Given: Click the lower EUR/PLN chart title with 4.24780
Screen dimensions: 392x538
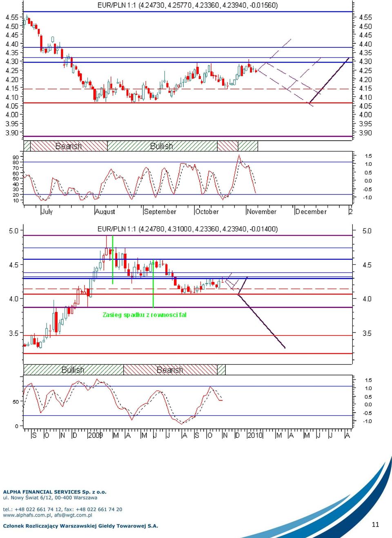Looking at the screenshot, I should [x=187, y=229].
